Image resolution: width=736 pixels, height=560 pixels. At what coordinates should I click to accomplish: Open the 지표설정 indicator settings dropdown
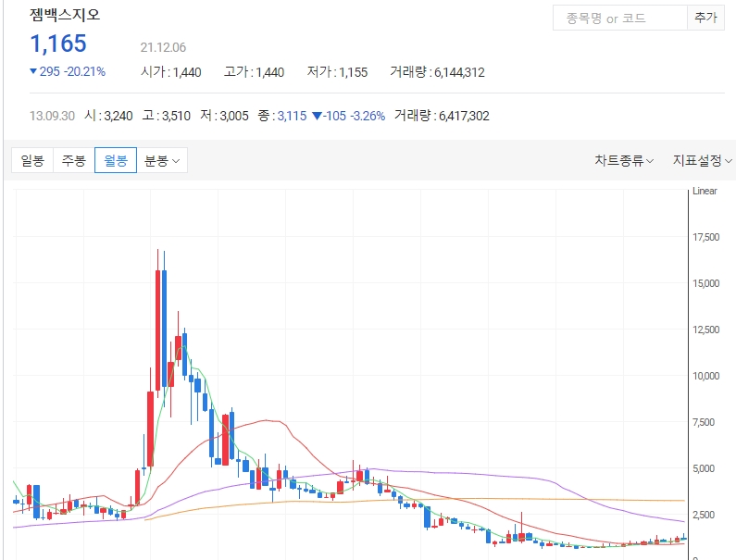tap(702, 160)
